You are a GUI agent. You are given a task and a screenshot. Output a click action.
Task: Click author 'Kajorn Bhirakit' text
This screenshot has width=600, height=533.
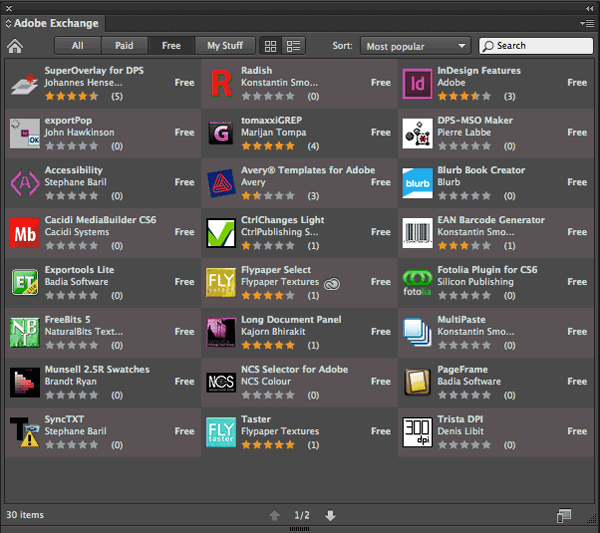point(273,332)
